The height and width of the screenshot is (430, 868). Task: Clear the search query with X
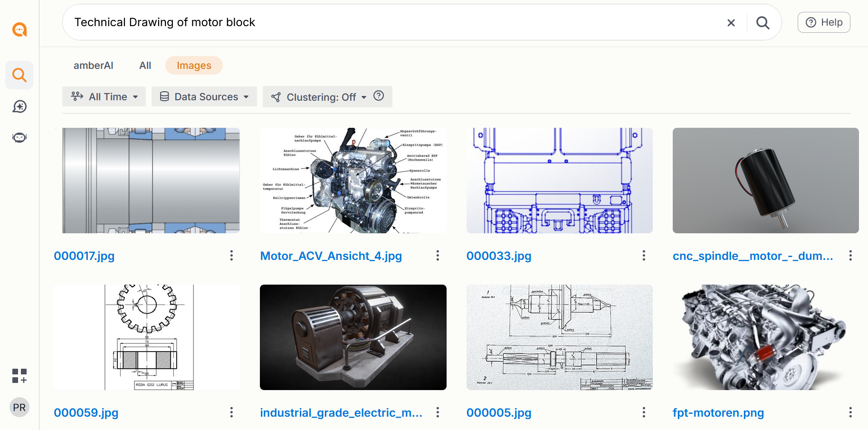(x=731, y=22)
